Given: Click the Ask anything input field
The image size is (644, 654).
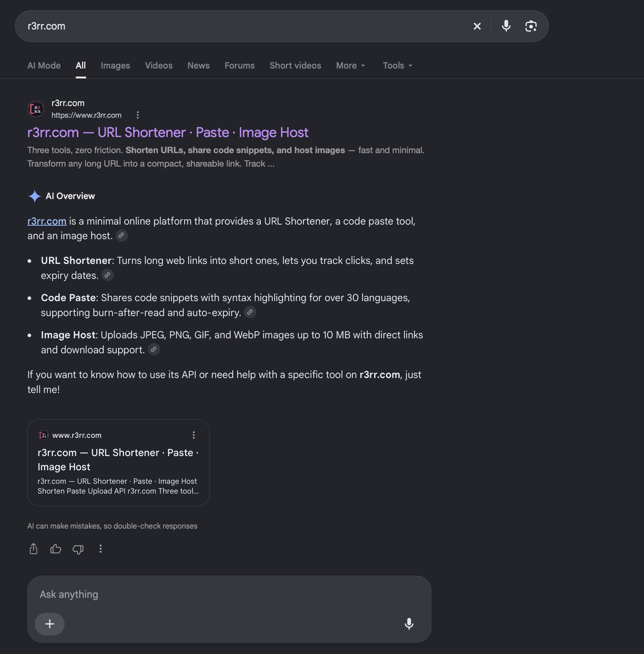Looking at the screenshot, I should (x=229, y=595).
